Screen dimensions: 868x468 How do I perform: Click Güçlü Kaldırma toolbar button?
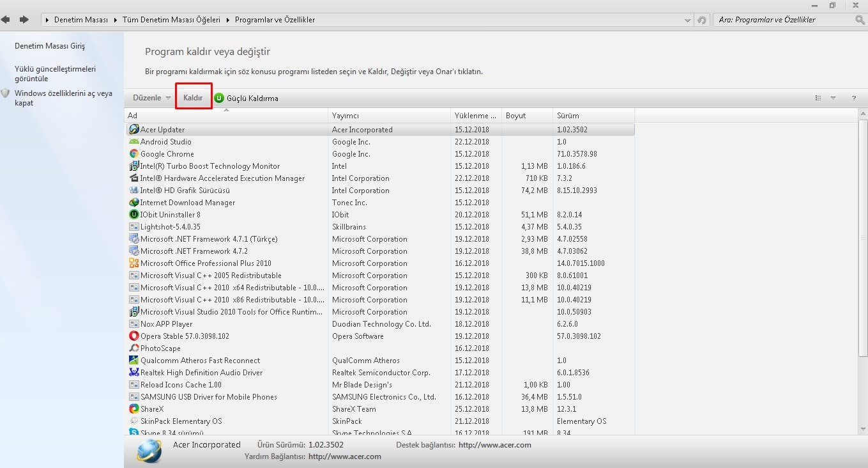click(246, 98)
